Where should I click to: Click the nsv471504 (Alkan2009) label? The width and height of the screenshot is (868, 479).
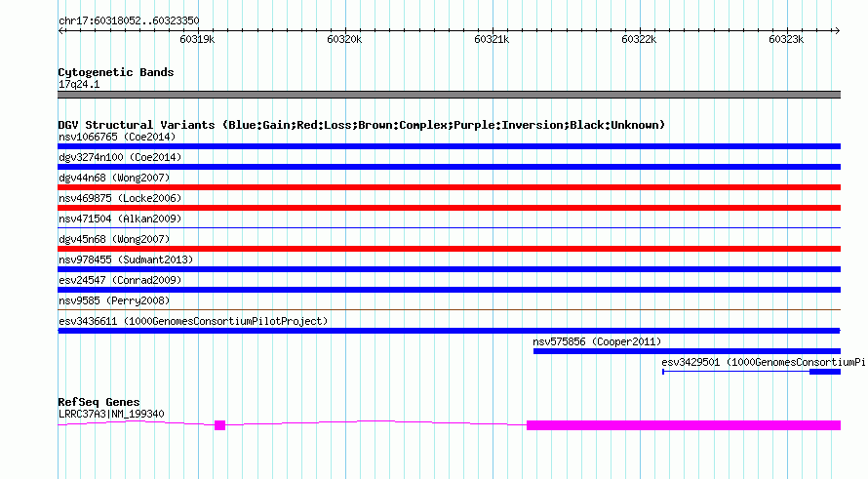120,219
